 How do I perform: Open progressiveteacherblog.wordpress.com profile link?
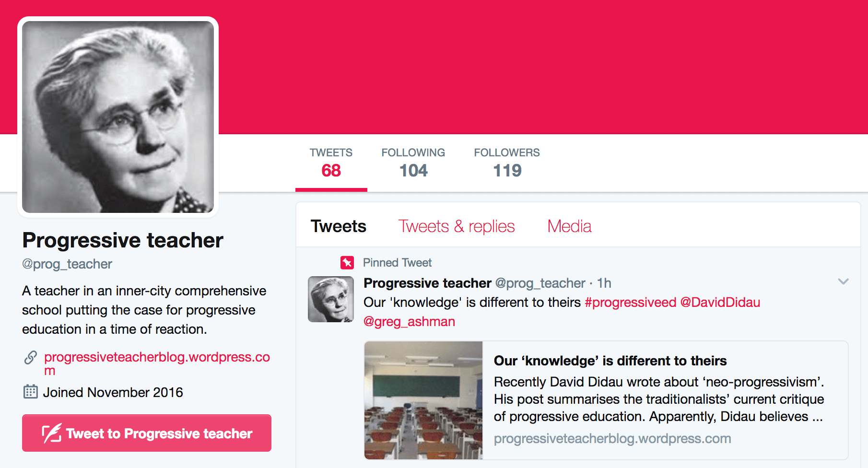[157, 363]
